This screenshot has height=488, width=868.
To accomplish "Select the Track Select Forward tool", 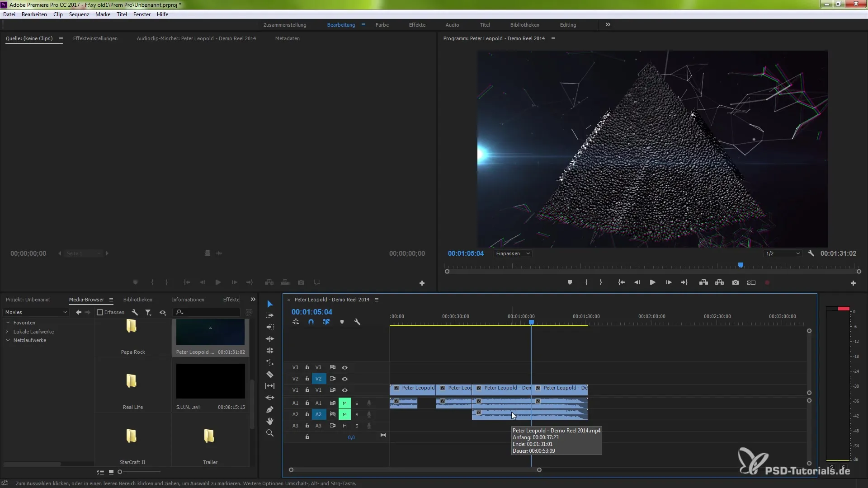I will coord(270,315).
